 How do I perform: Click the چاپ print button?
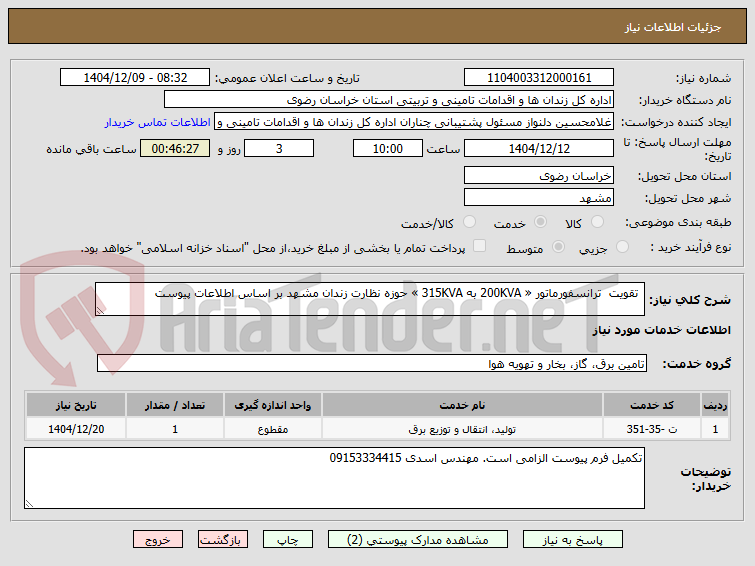point(287,540)
